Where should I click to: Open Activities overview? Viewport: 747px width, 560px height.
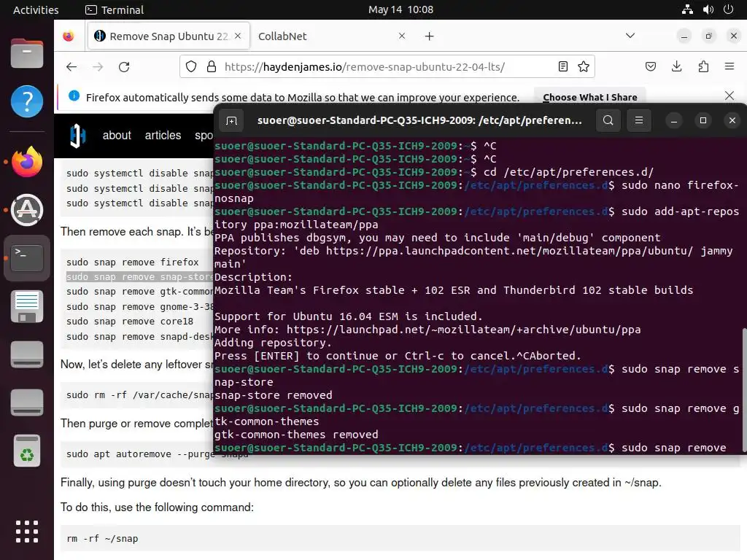(x=36, y=9)
